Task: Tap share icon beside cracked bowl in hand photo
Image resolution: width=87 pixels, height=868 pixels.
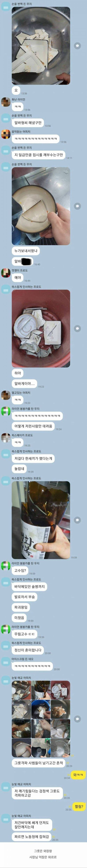Action: point(77,206)
